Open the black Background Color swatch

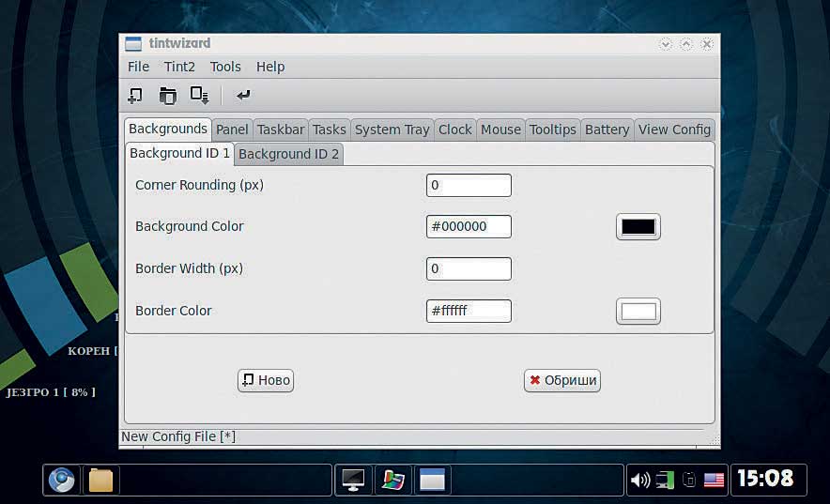point(638,227)
